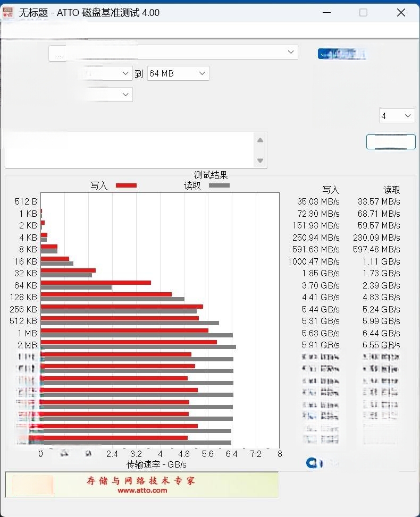420x517 pixels.
Task: Select the 72.30 MB/s write value
Action: coord(318,214)
